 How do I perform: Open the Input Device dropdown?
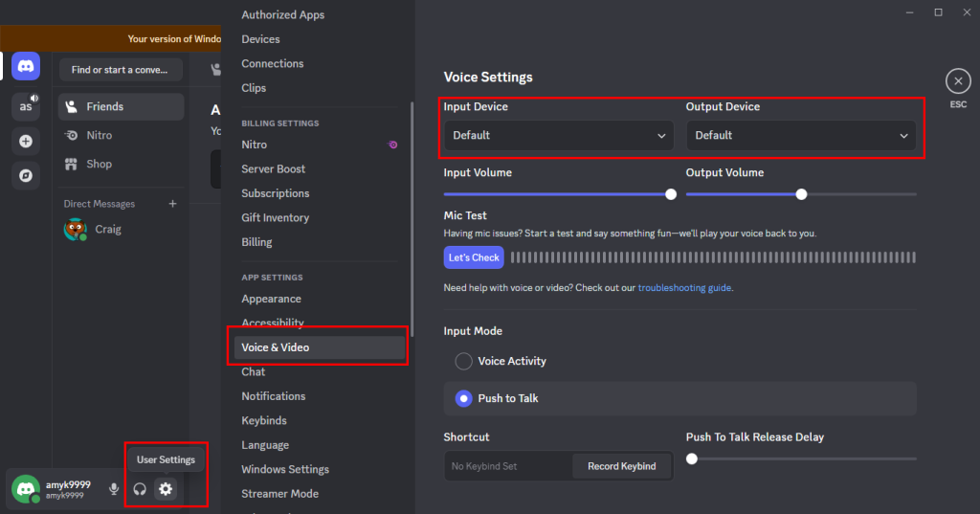point(559,136)
